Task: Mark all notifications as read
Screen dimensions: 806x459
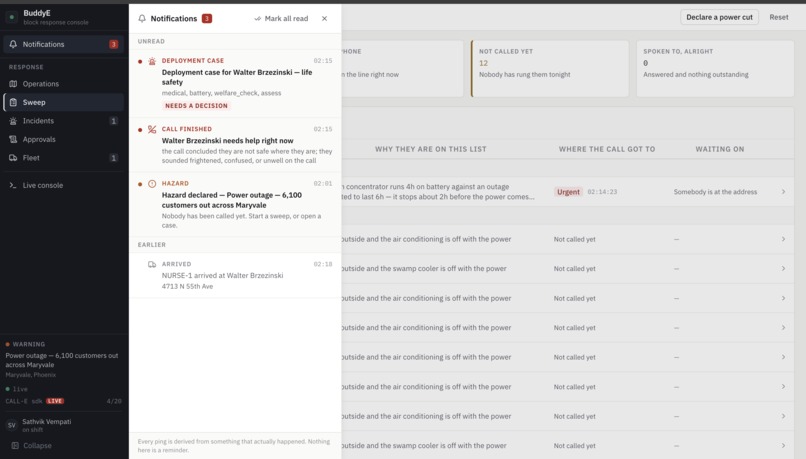Action: (281, 19)
